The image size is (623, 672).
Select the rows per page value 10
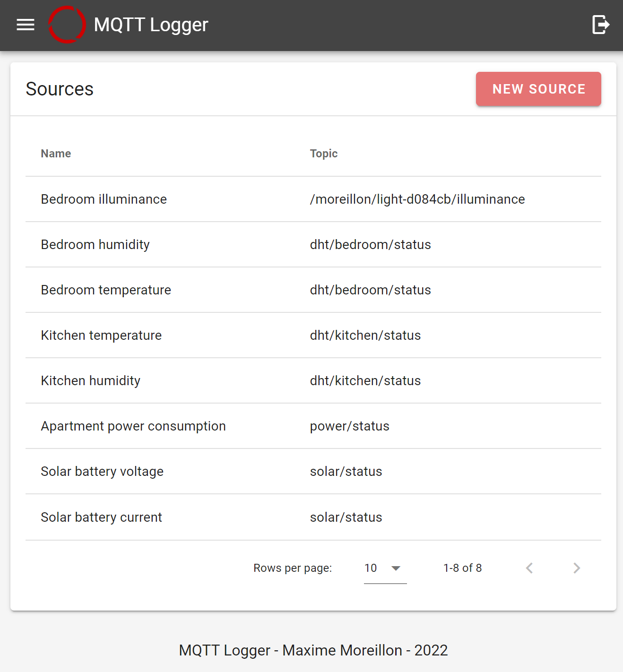pyautogui.click(x=371, y=568)
